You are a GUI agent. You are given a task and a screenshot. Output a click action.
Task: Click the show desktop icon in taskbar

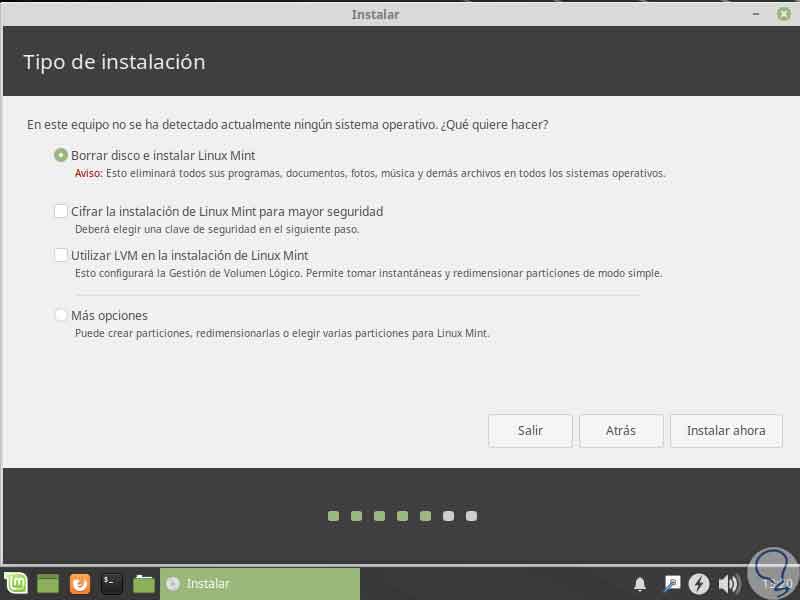(x=48, y=584)
